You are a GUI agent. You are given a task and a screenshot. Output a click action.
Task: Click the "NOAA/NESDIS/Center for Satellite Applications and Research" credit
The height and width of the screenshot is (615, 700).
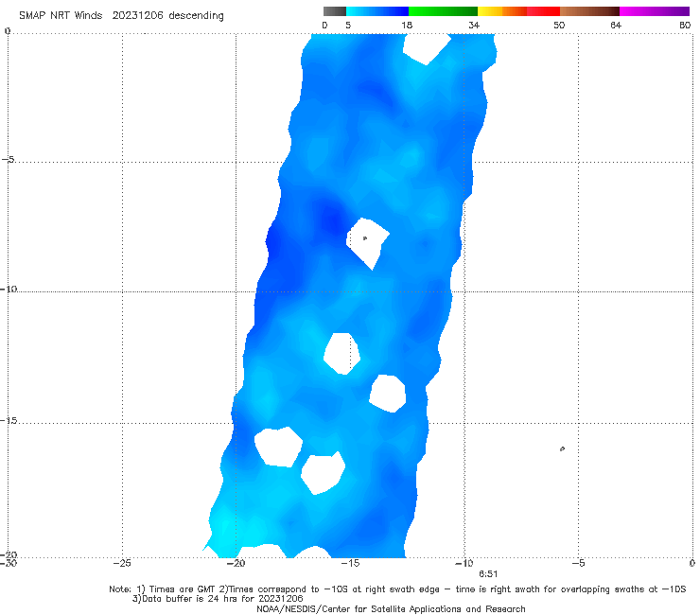[x=391, y=608]
